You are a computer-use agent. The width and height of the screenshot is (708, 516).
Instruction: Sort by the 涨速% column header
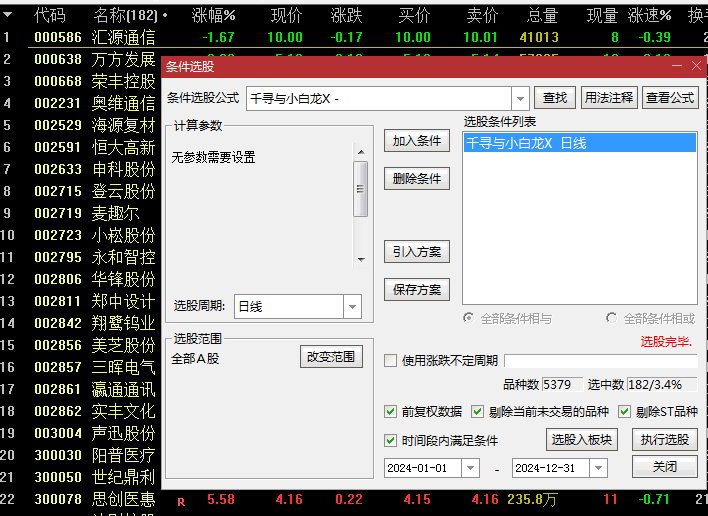coord(649,16)
